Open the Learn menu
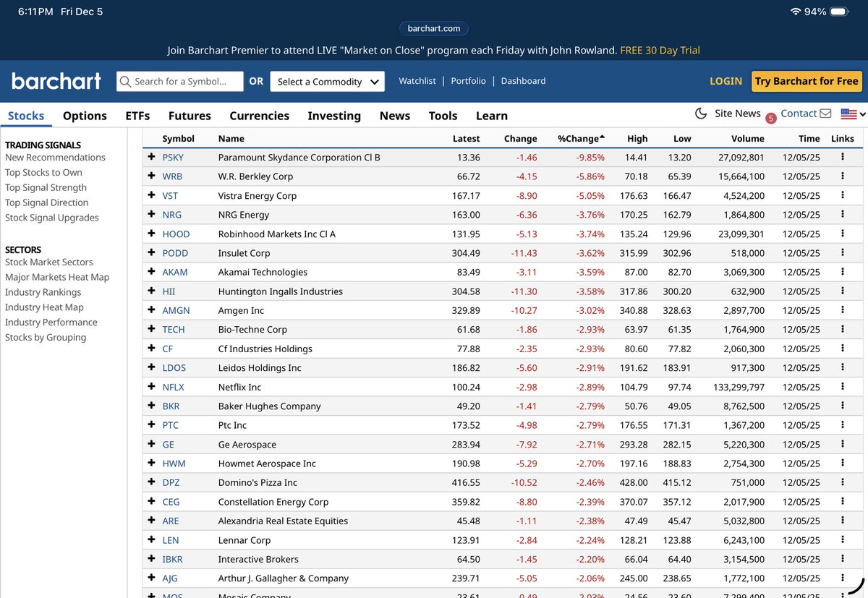This screenshot has height=598, width=868. [x=492, y=116]
